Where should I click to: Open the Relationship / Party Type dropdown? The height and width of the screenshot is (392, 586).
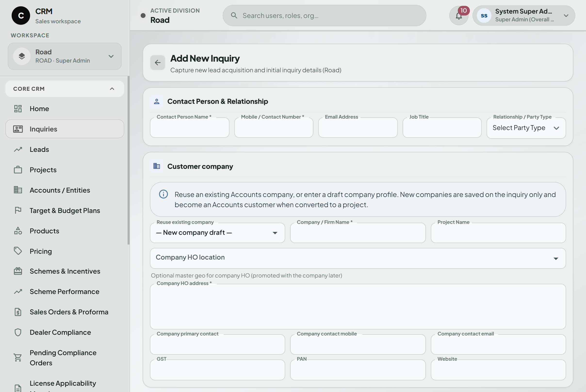526,128
